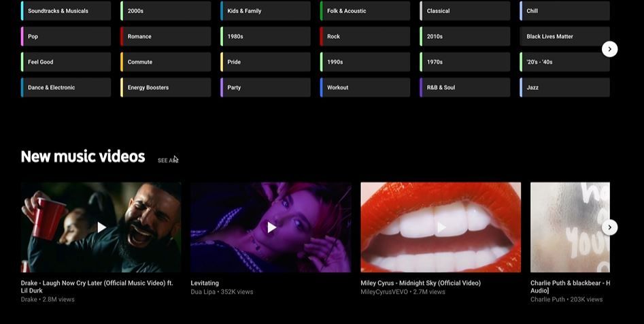The width and height of the screenshot is (644, 324).
Task: Visit Drake artist link under video
Action: click(29, 299)
